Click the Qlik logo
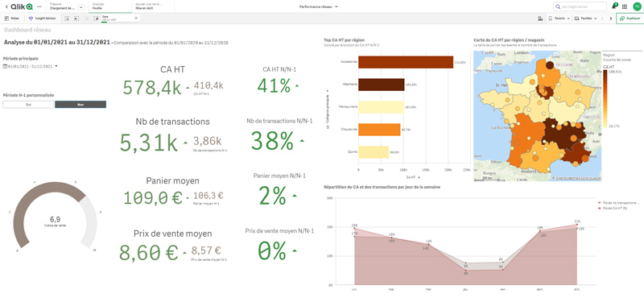This screenshot has height=302, width=644. pyautogui.click(x=23, y=6)
